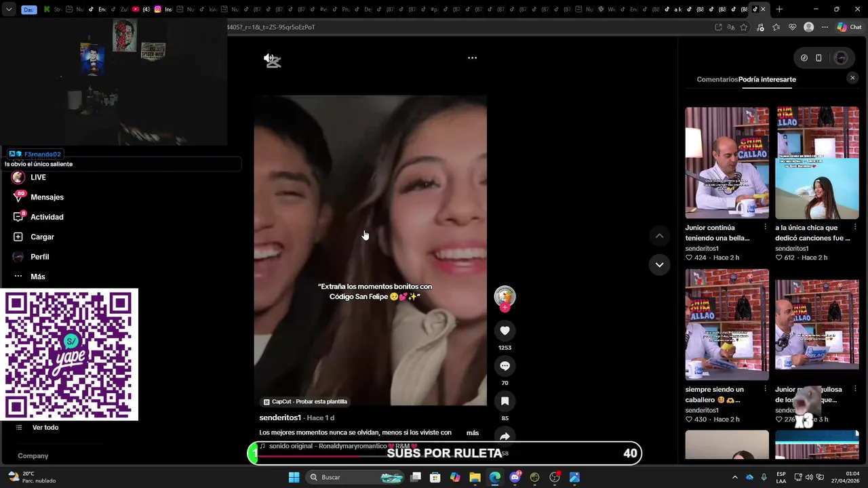Close the active TikTok browser tab
The height and width of the screenshot is (488, 868).
coord(763,9)
